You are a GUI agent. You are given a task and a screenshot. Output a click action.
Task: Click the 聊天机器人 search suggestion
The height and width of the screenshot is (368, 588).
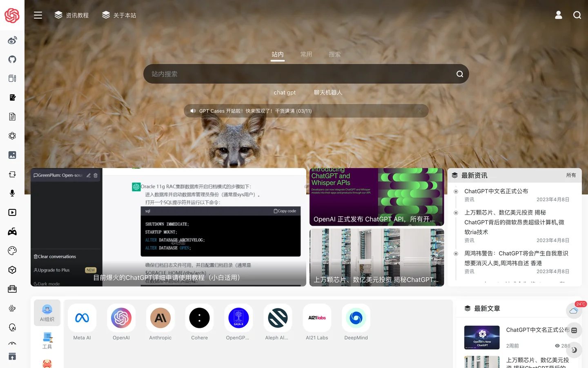(328, 92)
